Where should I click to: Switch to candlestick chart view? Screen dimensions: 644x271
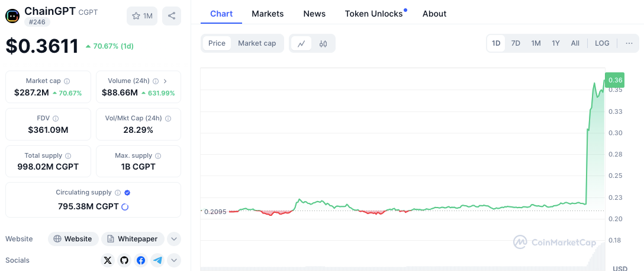(x=323, y=43)
